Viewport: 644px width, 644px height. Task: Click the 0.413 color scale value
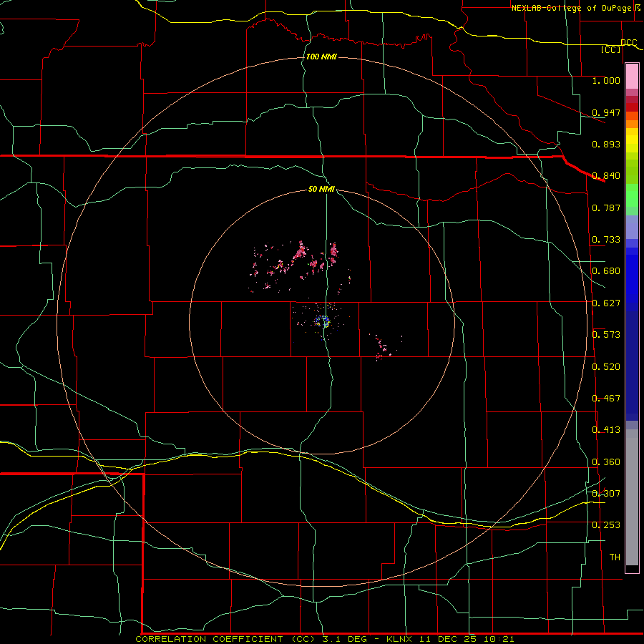coord(606,430)
